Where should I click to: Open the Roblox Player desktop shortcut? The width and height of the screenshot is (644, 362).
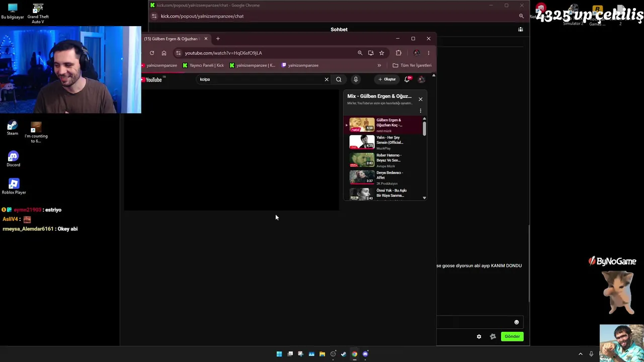14,186
